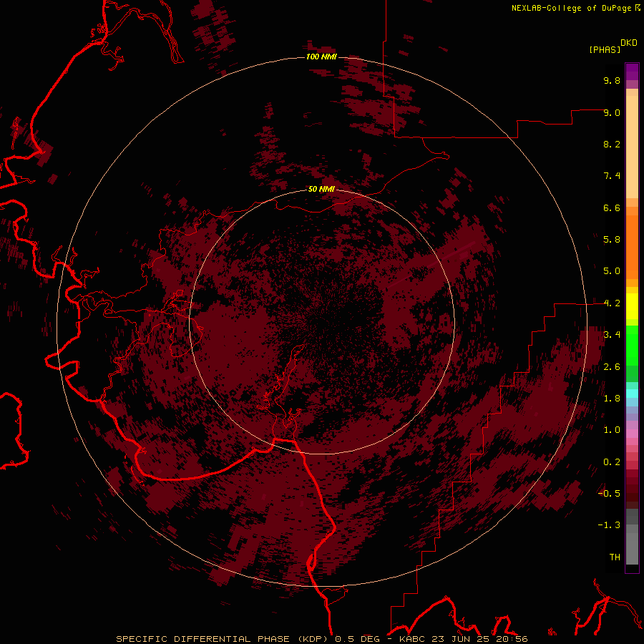Click the 'SPECIFIC DIFFERENTIAL PHASE (KDP)' title text
This screenshot has height=644, width=644.
tap(223, 639)
